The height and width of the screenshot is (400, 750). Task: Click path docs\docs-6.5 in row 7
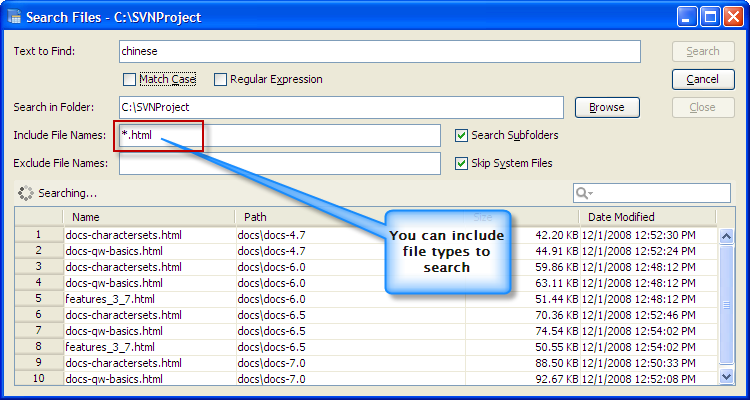(x=271, y=331)
